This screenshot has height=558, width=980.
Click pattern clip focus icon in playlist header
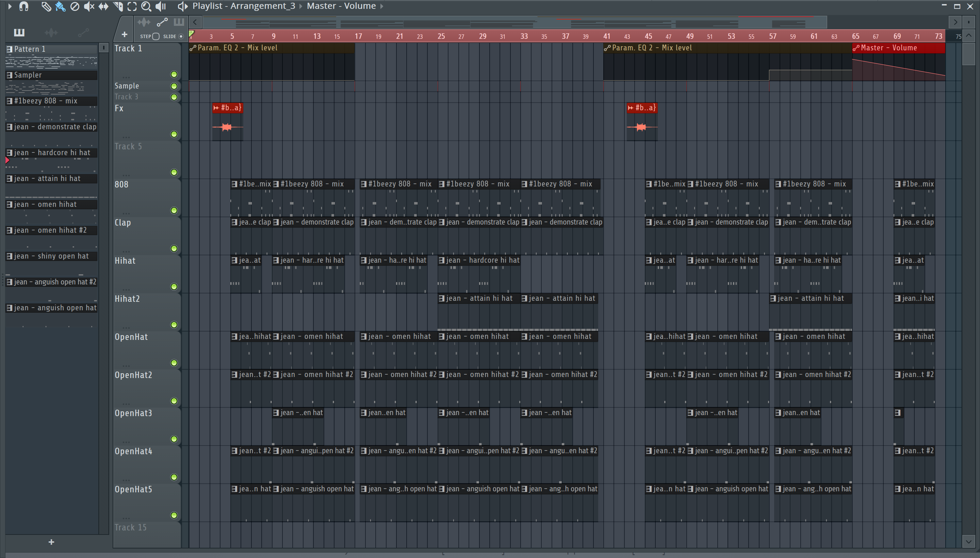pos(179,22)
